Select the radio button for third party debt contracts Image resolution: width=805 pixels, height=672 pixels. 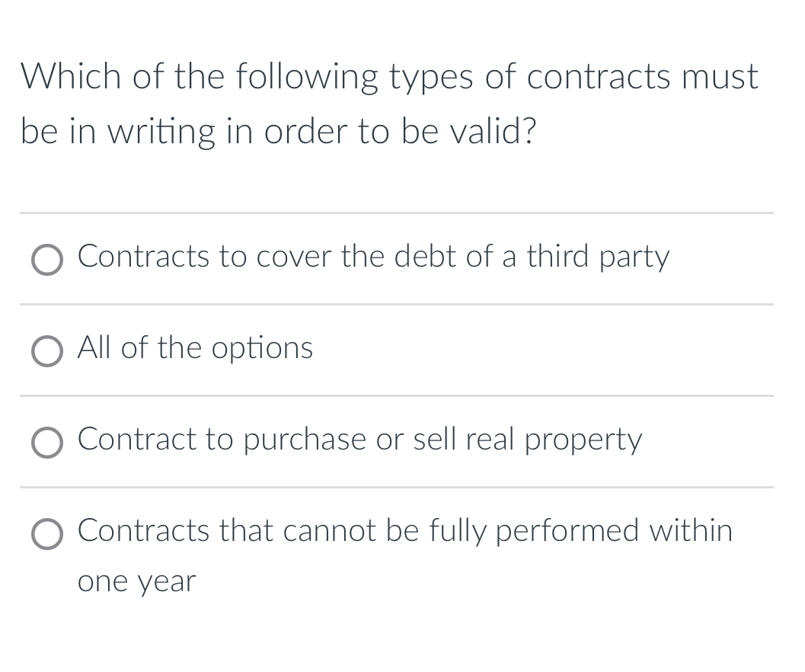47,260
